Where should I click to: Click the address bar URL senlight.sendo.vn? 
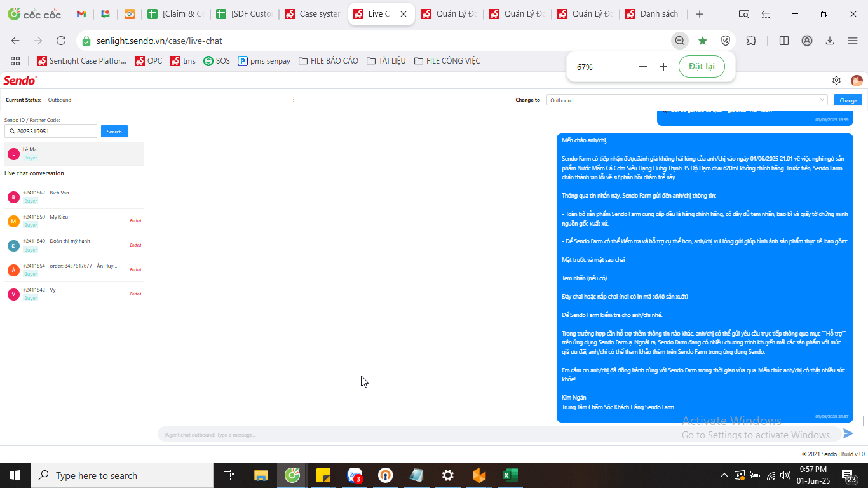pyautogui.click(x=159, y=41)
